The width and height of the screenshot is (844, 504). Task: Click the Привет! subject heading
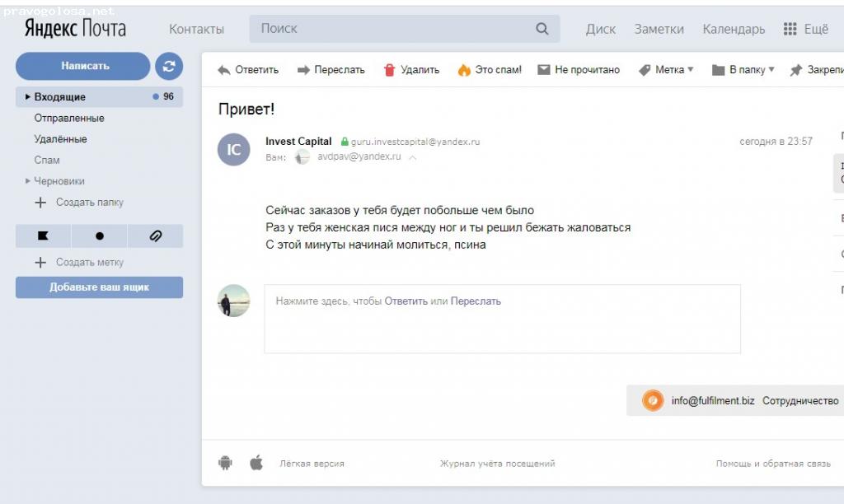coord(246,110)
